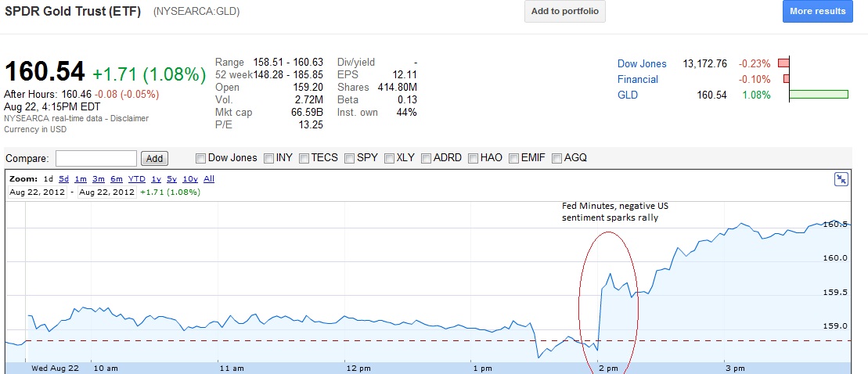Select the 10y zoom range

(x=190, y=178)
